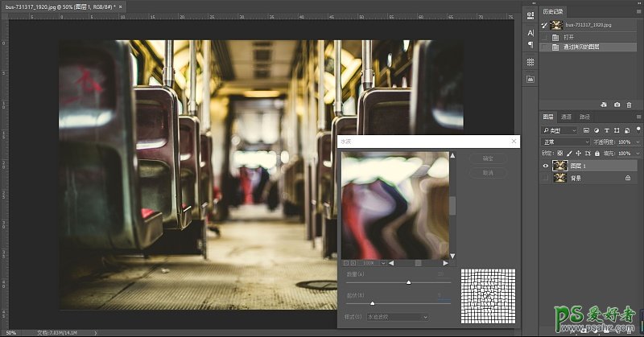The width and height of the screenshot is (644, 337).
Task: Click the 数量 slider handle
Action: (409, 282)
